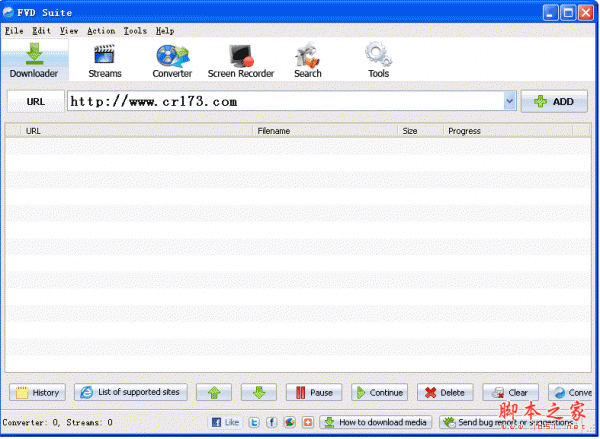Click the ADD button

(554, 101)
